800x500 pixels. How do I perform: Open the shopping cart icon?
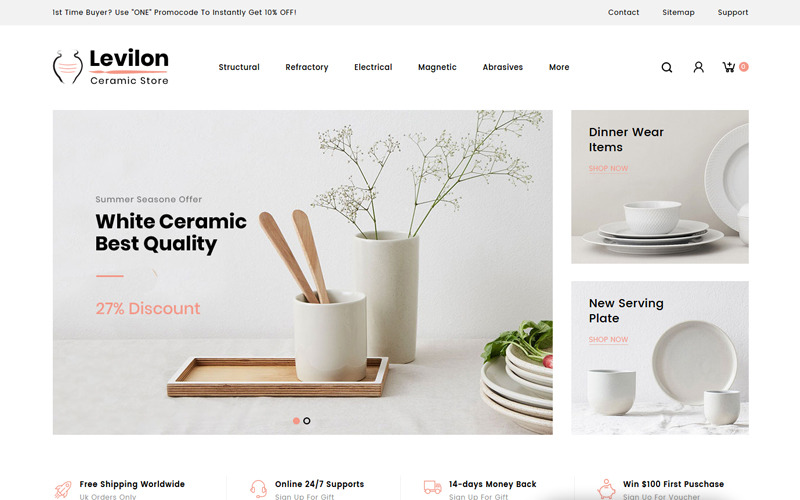pos(729,67)
